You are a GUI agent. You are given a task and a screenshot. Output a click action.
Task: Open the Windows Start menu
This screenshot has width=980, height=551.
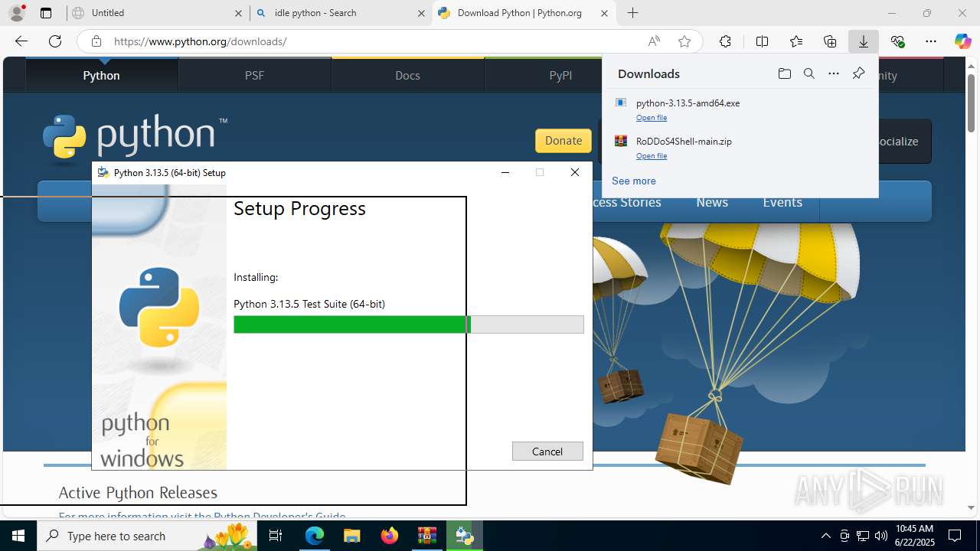coord(18,536)
